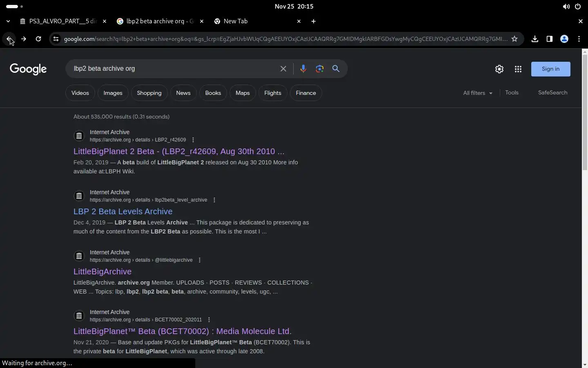Open Google quick settings gear
588x368 pixels.
(x=499, y=69)
